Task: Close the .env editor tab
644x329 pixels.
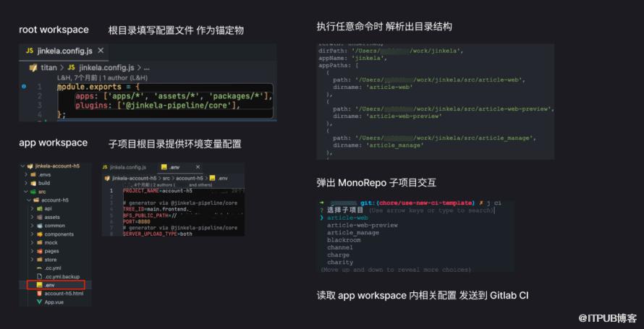Action: point(198,167)
